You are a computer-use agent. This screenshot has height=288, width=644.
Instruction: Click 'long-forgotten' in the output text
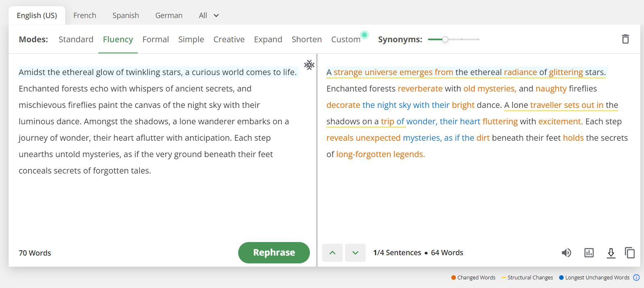point(364,154)
